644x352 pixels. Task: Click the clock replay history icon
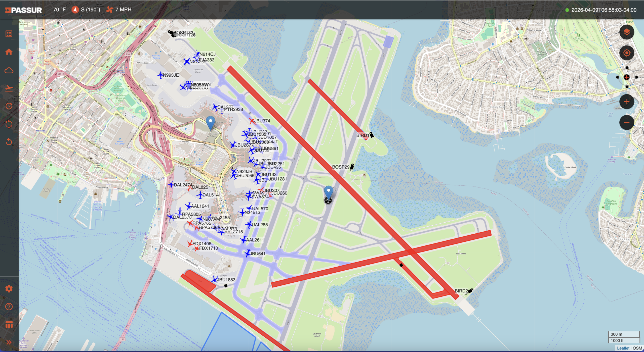tap(9, 106)
